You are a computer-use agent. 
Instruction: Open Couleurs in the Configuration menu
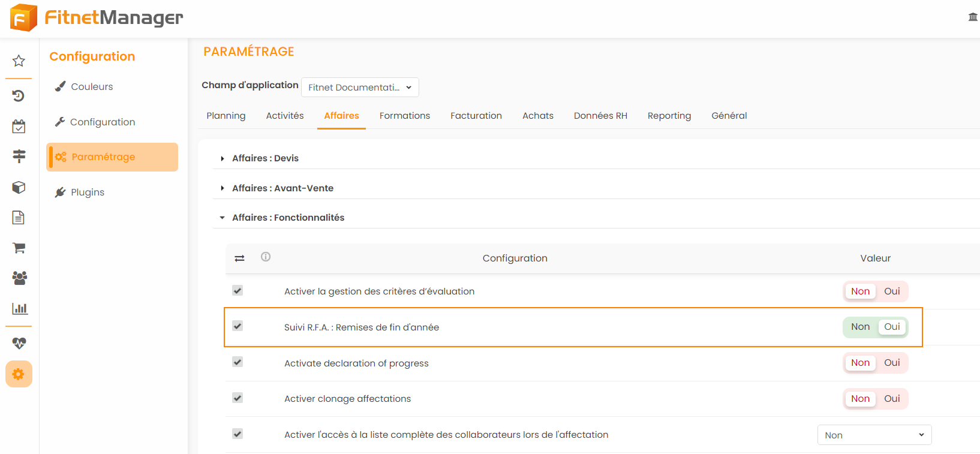pos(92,87)
